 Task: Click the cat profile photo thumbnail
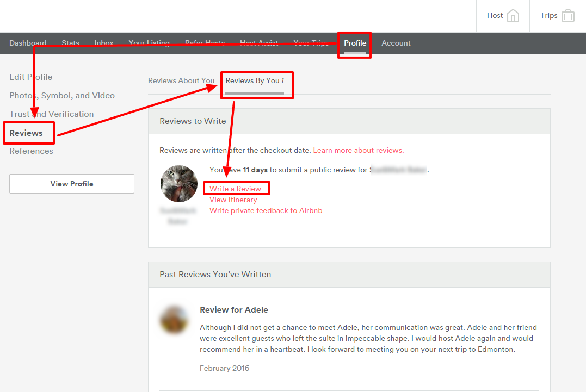click(179, 184)
